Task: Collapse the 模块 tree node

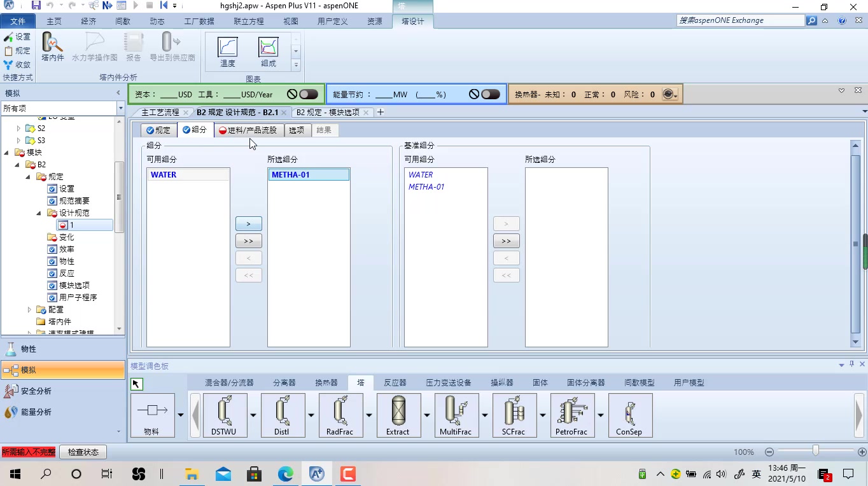Action: 7,153
